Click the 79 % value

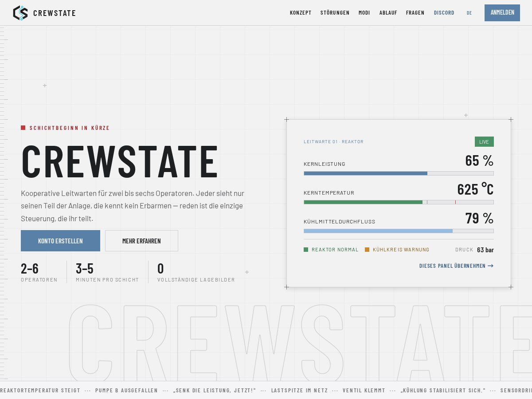(x=479, y=218)
